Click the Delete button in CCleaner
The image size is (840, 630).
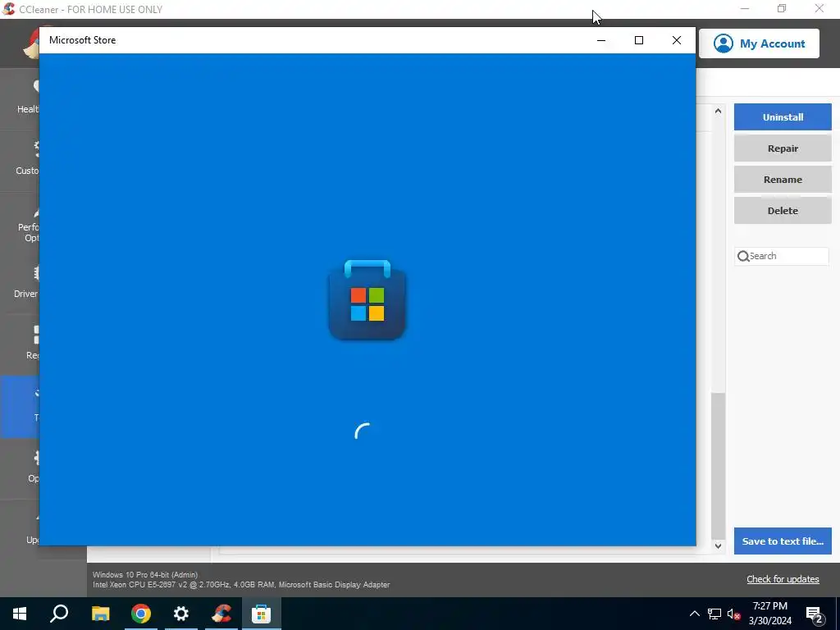tap(783, 211)
